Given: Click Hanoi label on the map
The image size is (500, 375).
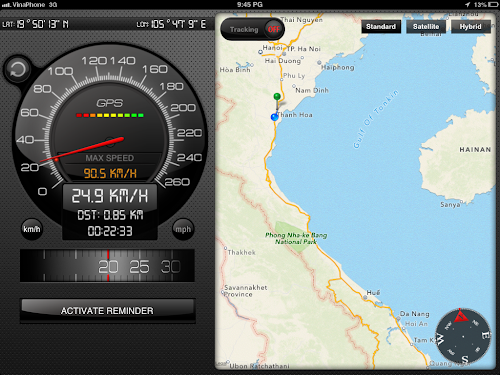Looking at the screenshot, I should [x=272, y=48].
